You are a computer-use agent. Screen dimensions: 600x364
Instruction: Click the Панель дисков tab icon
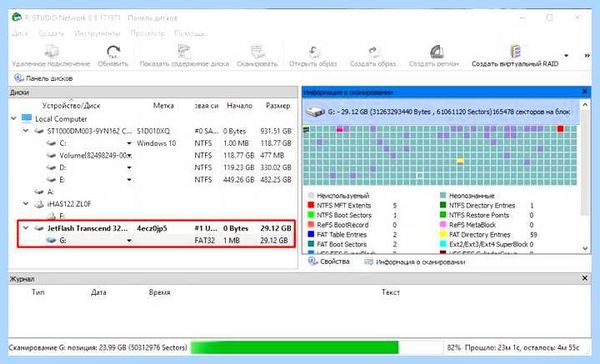tap(19, 78)
